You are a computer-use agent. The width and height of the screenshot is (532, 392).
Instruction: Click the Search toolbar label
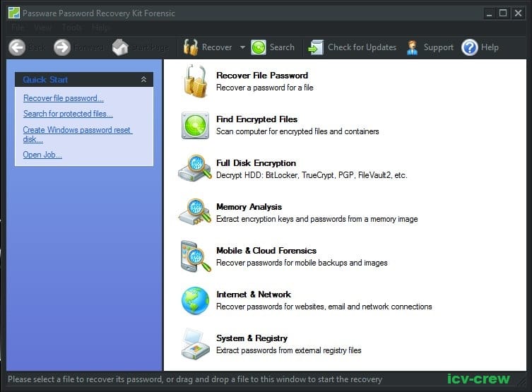pos(282,47)
